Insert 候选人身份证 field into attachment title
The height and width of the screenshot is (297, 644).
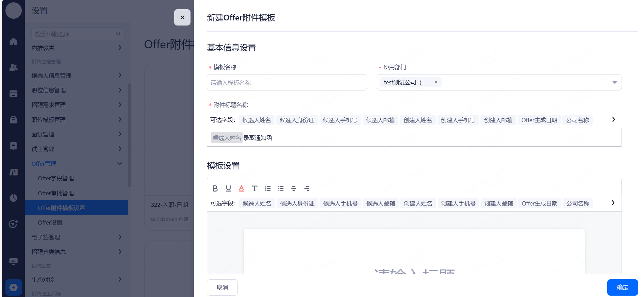pos(297,120)
